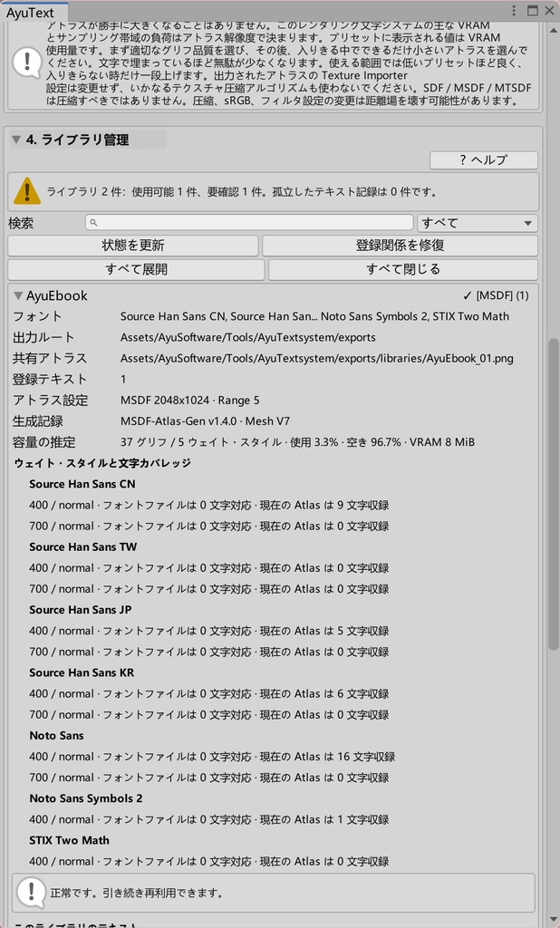560x928 pixels.
Task: Click the search magnifier icon
Action: click(93, 223)
